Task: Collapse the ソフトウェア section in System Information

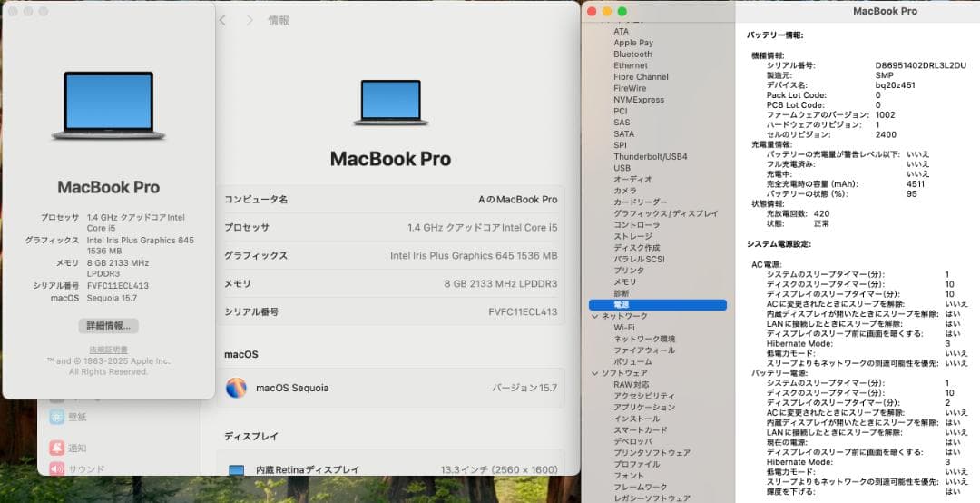Action: [595, 373]
